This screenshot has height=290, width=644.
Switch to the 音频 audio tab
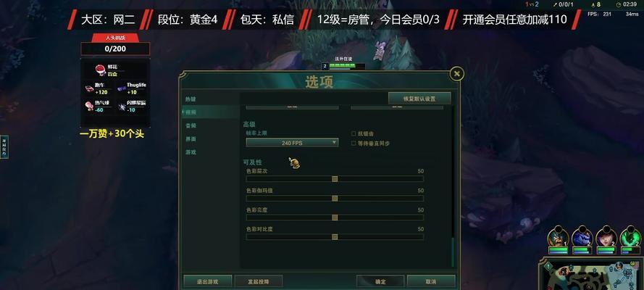coord(191,125)
